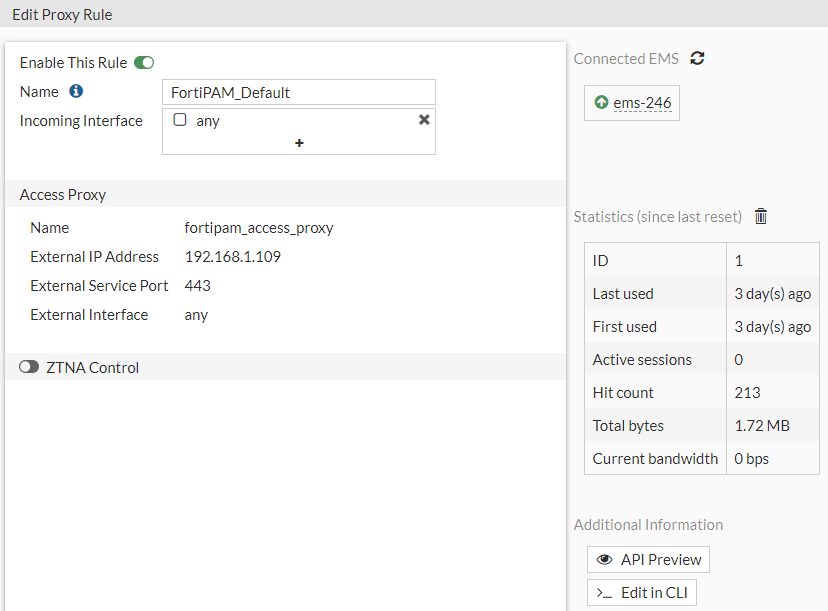
Task: Click the Edit in CLI button
Action: coord(642,592)
